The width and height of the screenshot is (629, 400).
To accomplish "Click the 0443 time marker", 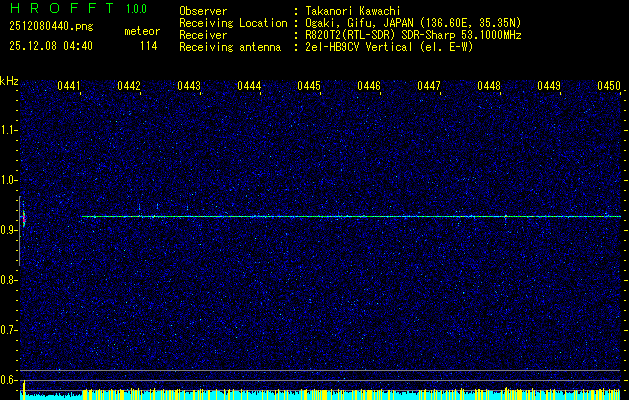I will (x=189, y=86).
